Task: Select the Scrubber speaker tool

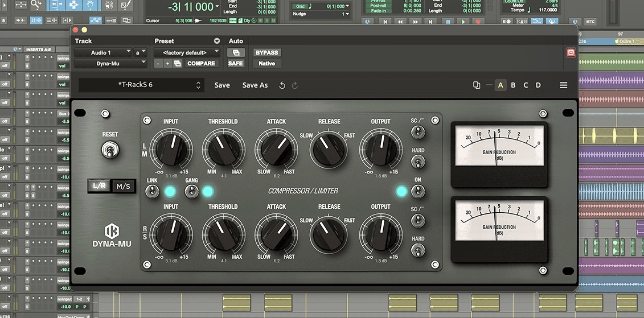Action: pyautogui.click(x=109, y=5)
